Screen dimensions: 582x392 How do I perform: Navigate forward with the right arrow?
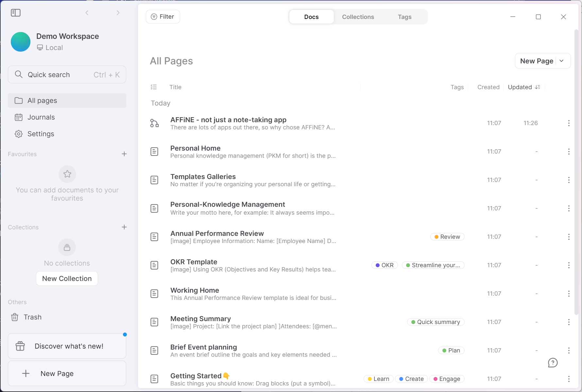coord(118,13)
